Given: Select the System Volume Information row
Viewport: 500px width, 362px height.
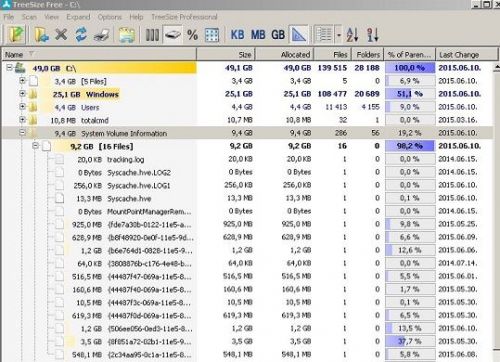Looking at the screenshot, I should (248, 133).
